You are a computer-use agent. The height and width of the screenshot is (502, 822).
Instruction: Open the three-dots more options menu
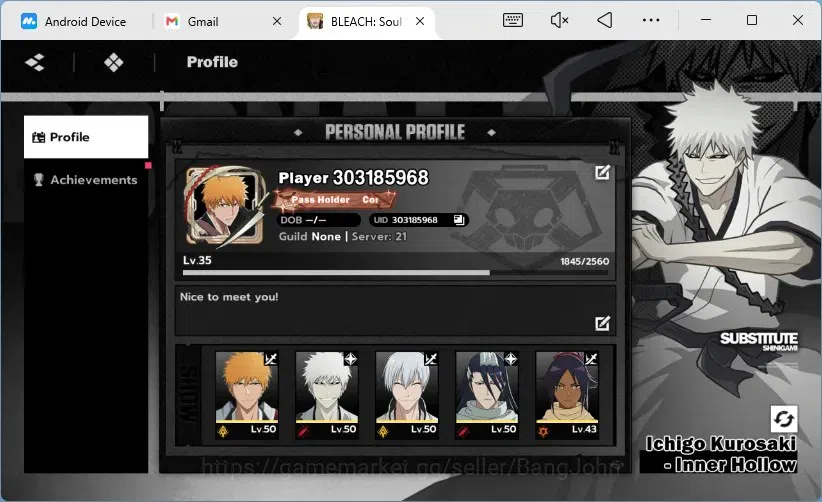[651, 20]
